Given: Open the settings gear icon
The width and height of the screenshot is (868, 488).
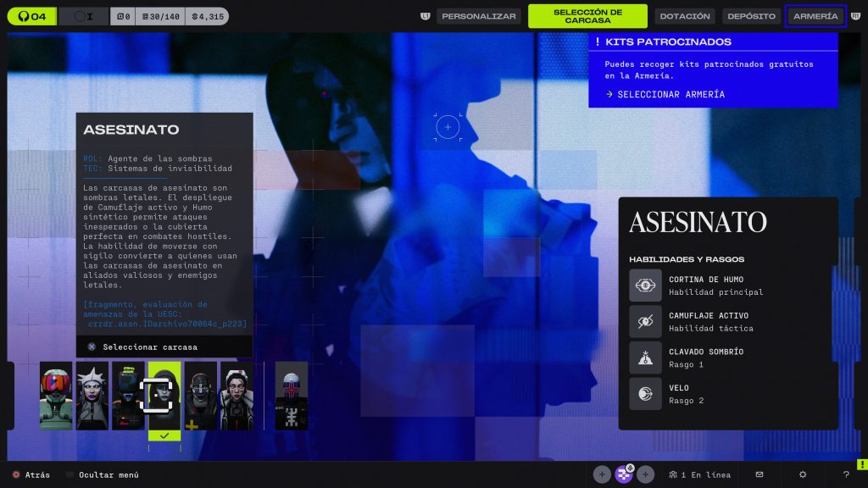Looking at the screenshot, I should (802, 474).
